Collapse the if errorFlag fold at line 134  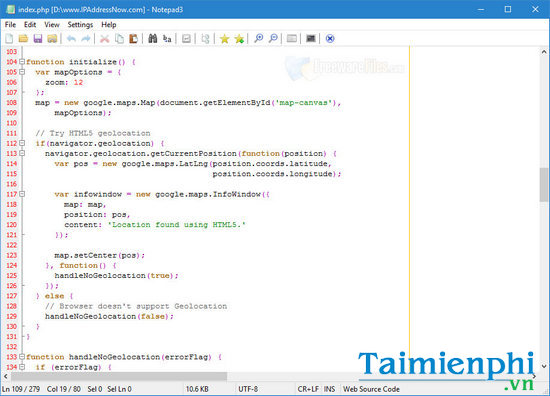pos(22,367)
